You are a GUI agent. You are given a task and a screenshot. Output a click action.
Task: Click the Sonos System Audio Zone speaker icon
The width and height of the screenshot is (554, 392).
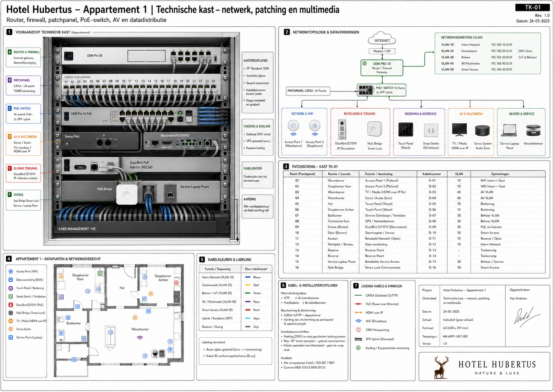tap(483, 131)
